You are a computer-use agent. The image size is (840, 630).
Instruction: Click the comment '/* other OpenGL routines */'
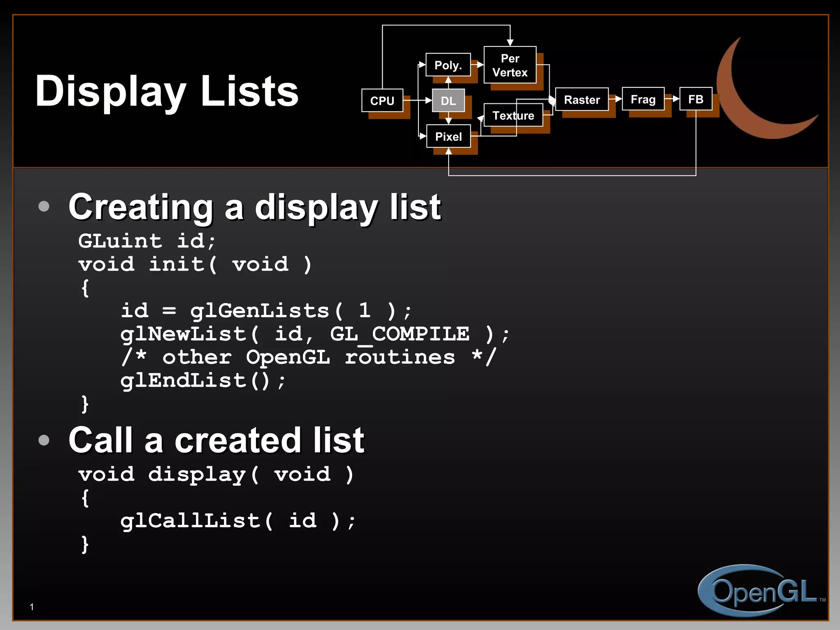point(308,357)
